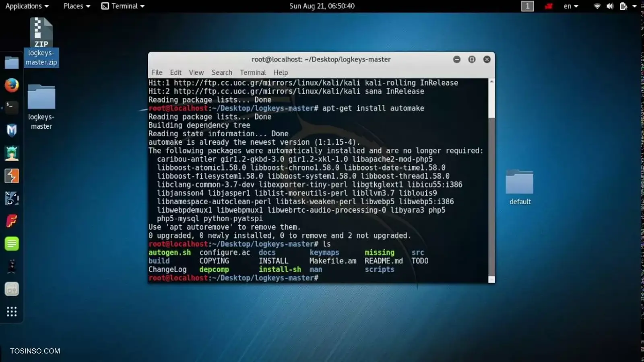Open BeEF from the dock
This screenshot has height=362, width=644.
(x=12, y=153)
